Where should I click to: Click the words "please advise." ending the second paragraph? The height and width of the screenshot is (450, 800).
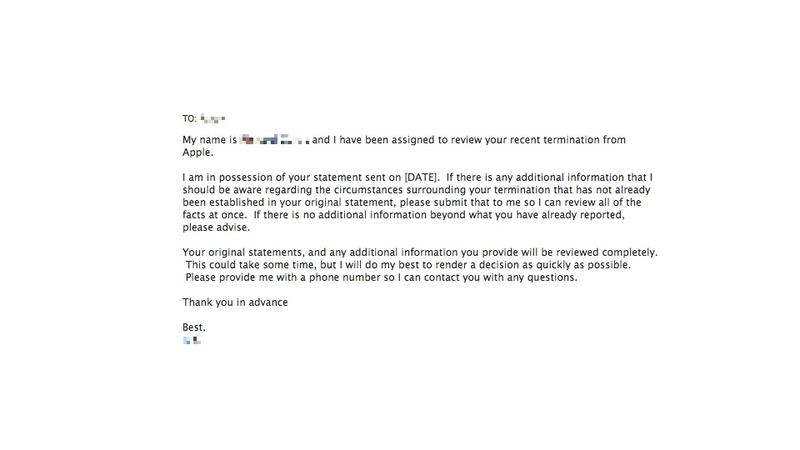pyautogui.click(x=216, y=228)
